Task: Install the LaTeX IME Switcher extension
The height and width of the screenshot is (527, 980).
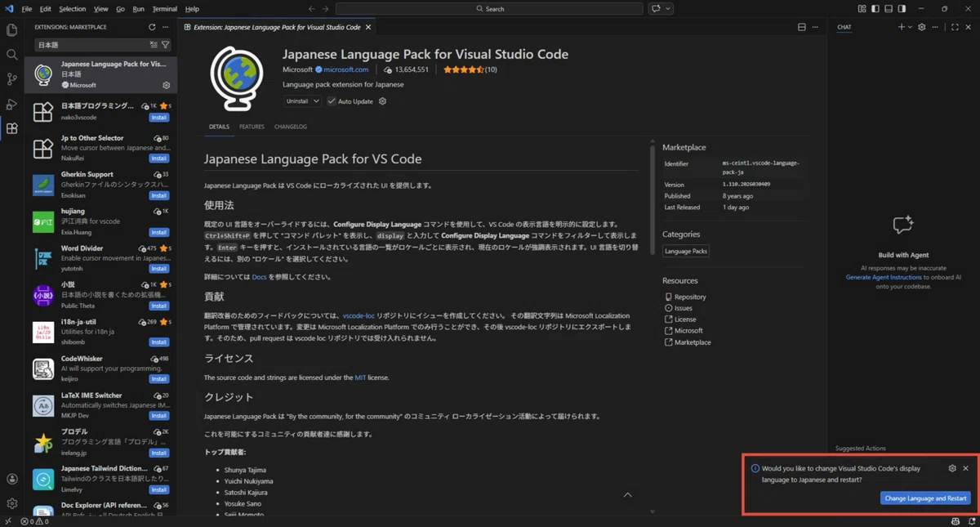Action: click(x=159, y=416)
